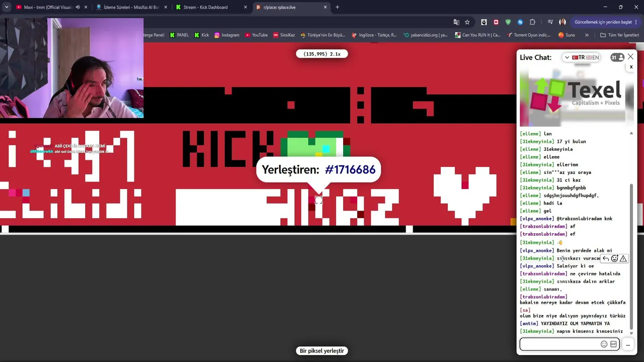Close the İzleme Süreleri tab
Image resolution: width=644 pixels, height=362 pixels.
coord(166,7)
